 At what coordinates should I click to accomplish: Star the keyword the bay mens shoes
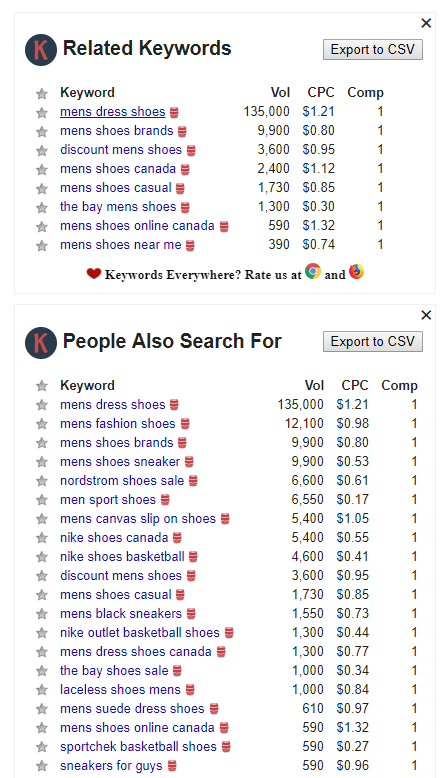(42, 207)
